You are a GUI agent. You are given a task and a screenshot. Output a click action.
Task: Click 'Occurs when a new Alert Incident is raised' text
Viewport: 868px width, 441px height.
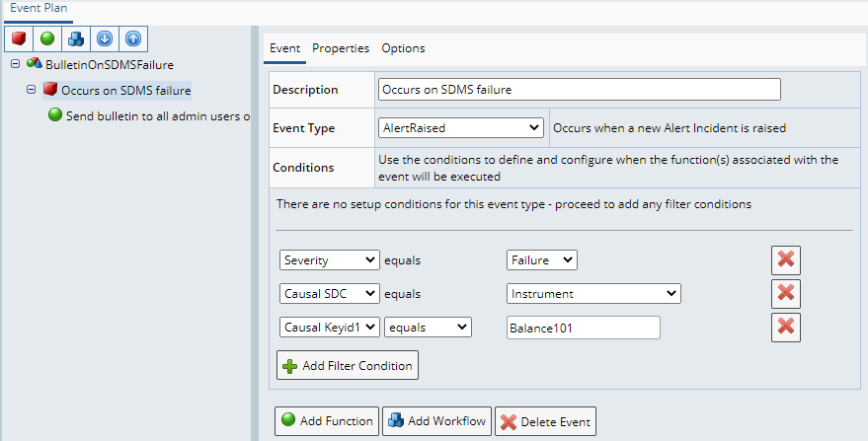tap(670, 128)
